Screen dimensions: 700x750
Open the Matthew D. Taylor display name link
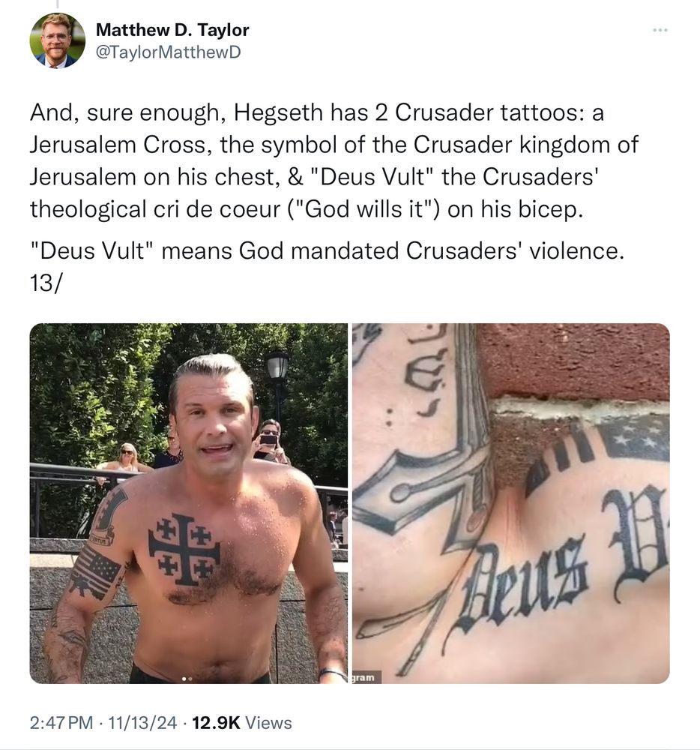pyautogui.click(x=172, y=30)
